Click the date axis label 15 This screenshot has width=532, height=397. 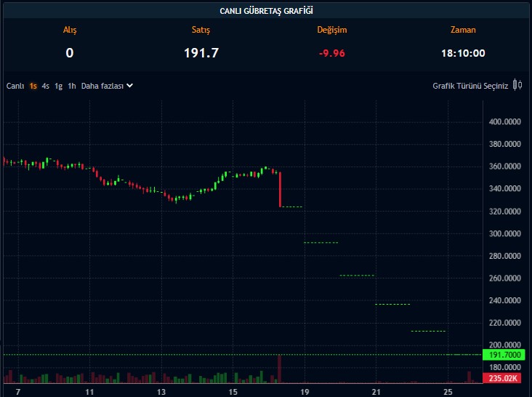click(233, 392)
